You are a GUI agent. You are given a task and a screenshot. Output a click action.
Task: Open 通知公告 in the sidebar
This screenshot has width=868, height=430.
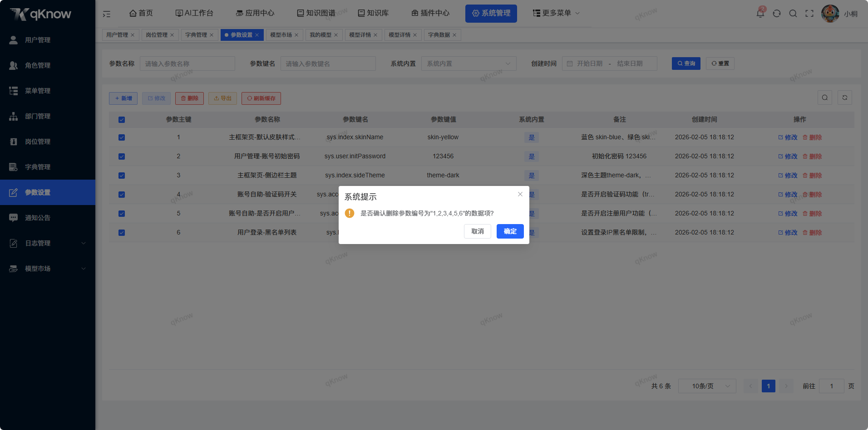(48, 218)
